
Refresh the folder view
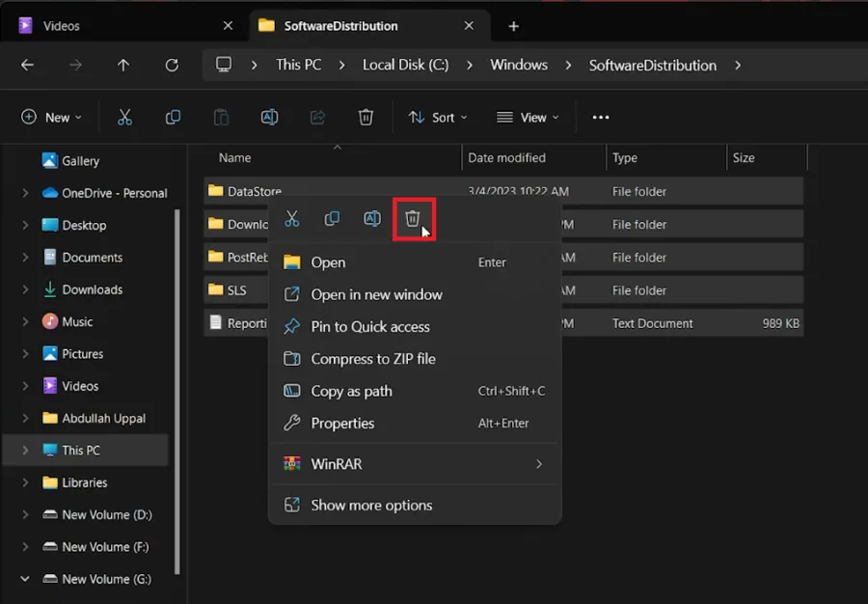172,65
